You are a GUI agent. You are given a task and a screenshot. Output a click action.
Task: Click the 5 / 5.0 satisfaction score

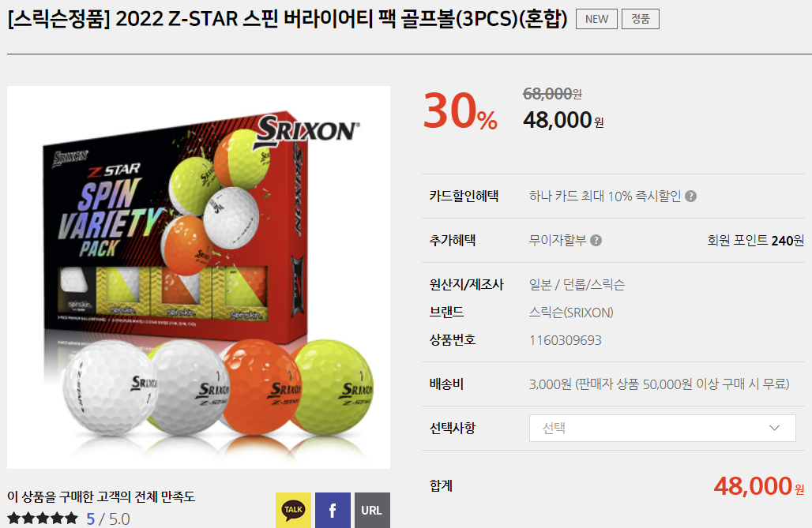(x=108, y=519)
